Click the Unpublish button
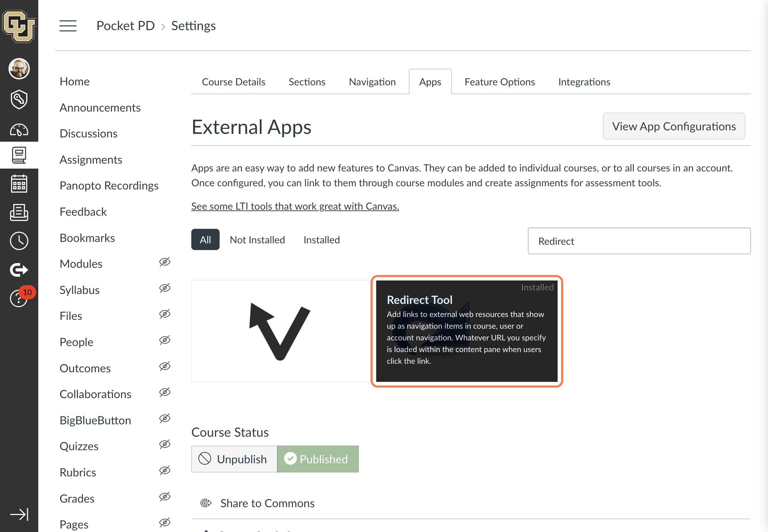This screenshot has height=532, width=768. click(234, 459)
